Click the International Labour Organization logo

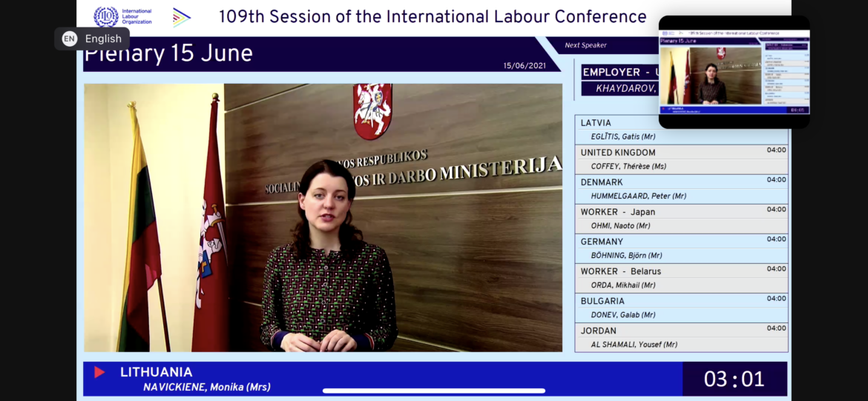[x=123, y=16]
